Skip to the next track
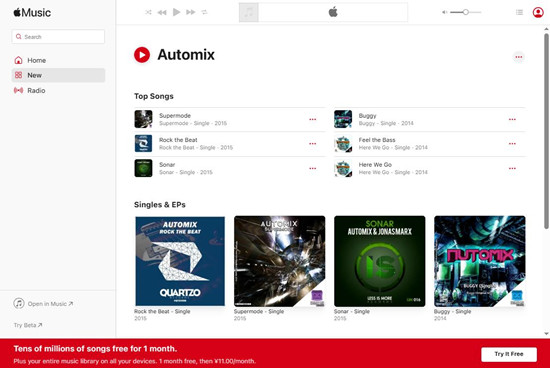 click(191, 12)
